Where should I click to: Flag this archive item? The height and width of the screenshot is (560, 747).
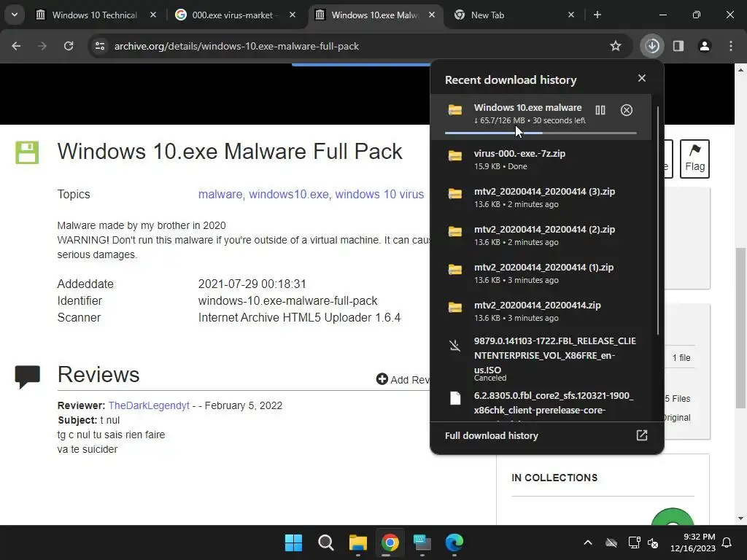tap(694, 158)
